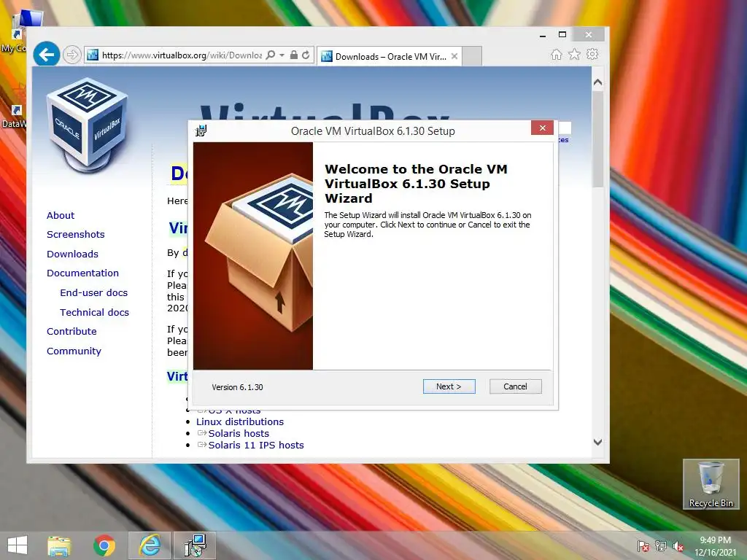The width and height of the screenshot is (747, 560).
Task: Open the Contribute sidebar link
Action: 71,332
